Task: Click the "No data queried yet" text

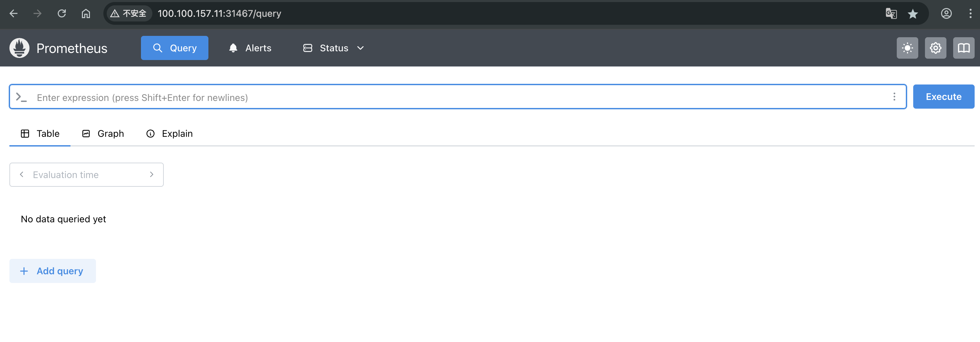Action: pos(63,219)
